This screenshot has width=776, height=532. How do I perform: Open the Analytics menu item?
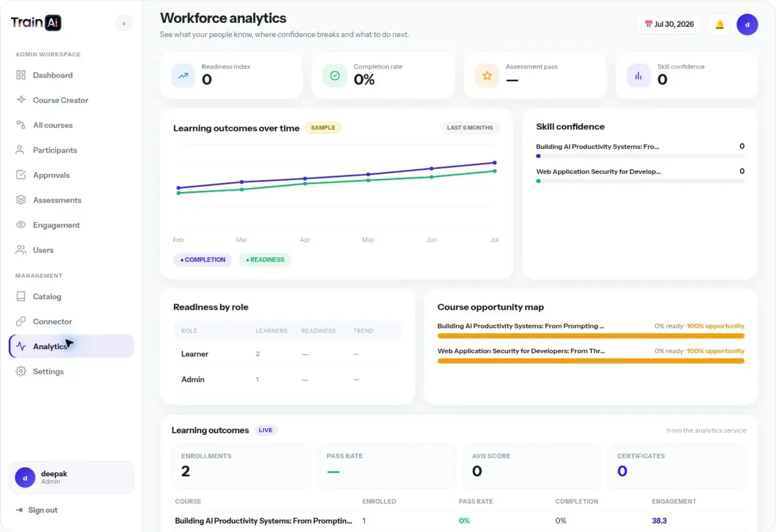[x=72, y=346]
